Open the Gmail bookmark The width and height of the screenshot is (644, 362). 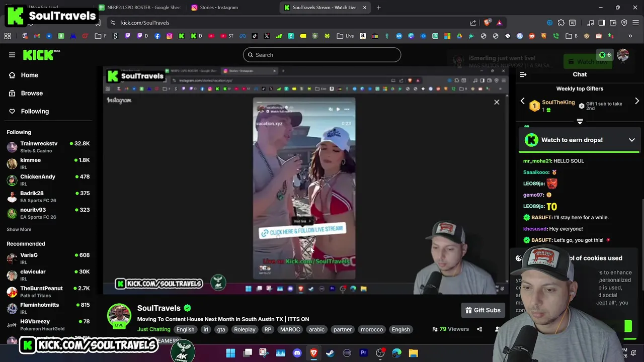(37, 36)
